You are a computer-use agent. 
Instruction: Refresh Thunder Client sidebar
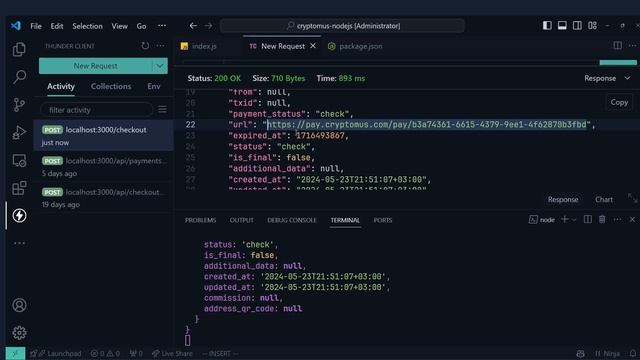tap(145, 46)
